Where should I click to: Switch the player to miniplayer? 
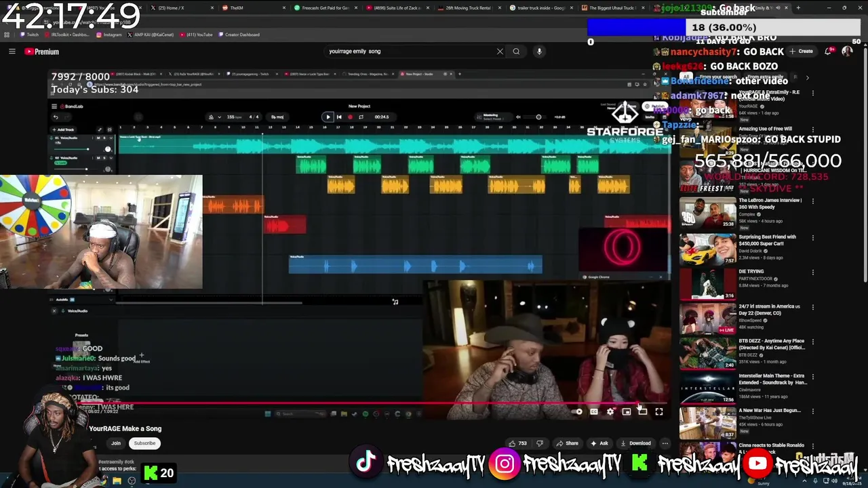(x=627, y=411)
